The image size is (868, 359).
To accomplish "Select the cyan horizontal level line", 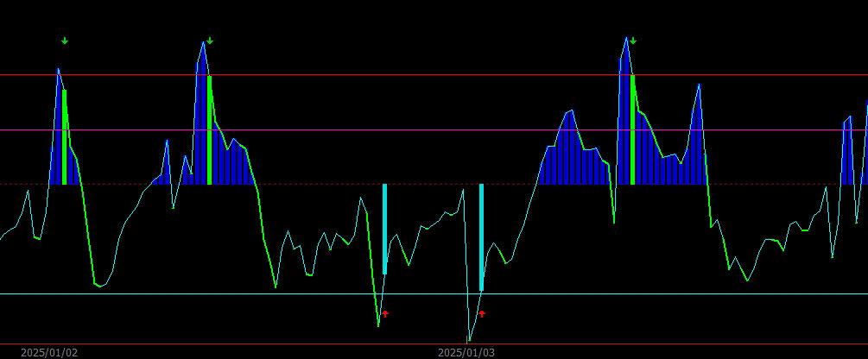I will click(434, 293).
